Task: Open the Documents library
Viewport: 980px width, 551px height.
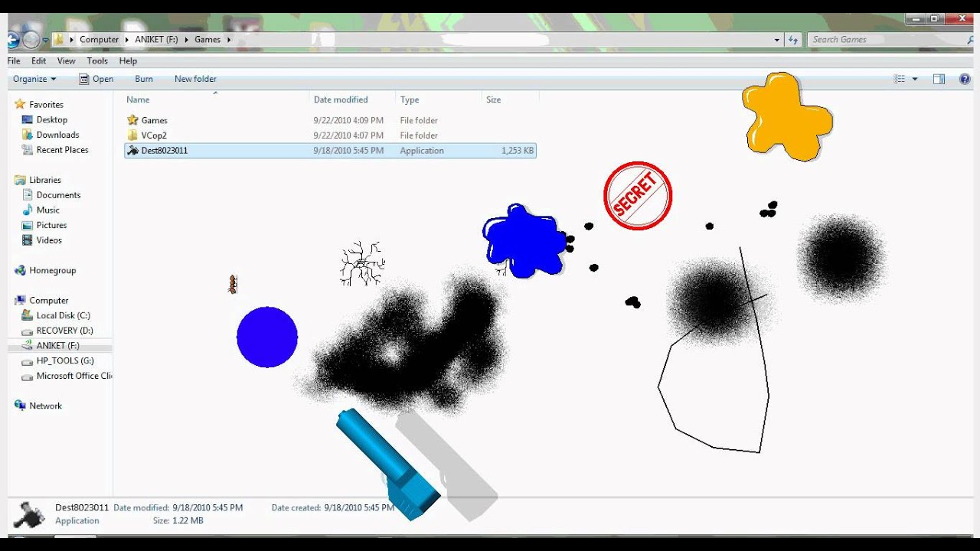Action: coord(58,195)
